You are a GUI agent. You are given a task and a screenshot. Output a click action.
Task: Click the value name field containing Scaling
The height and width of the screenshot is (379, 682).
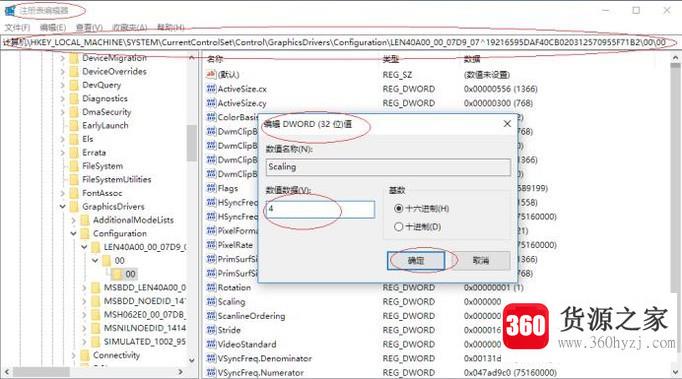pos(388,167)
